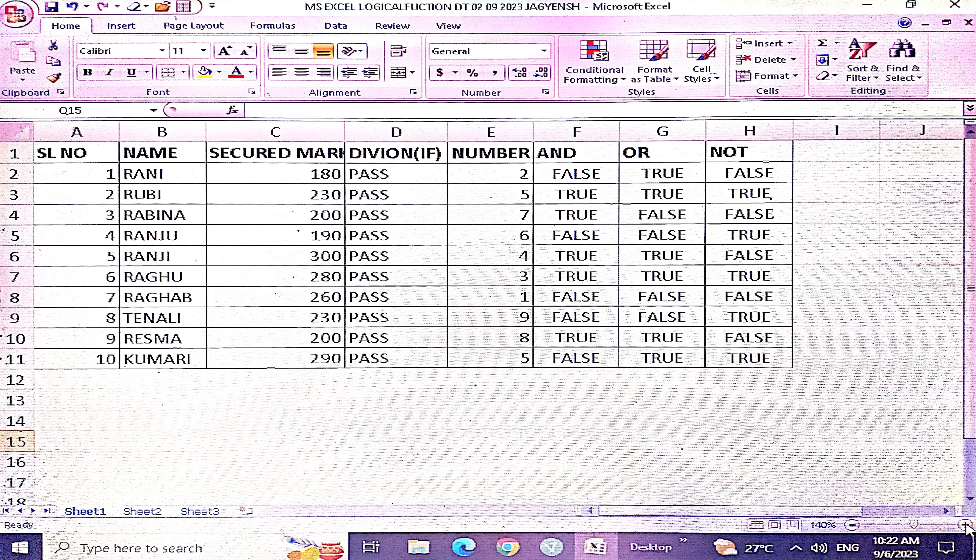The height and width of the screenshot is (560, 976).
Task: Open Conditional Formatting menu
Action: click(594, 61)
